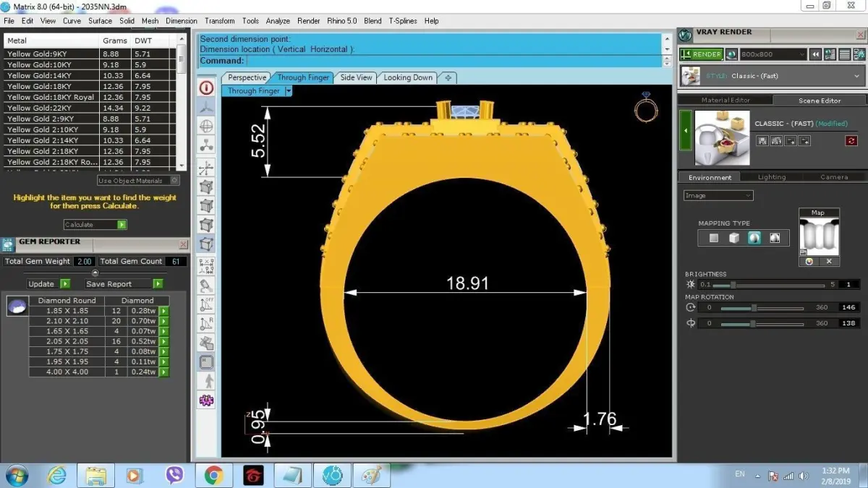
Task: Close the Gem Reporter panel
Action: (x=183, y=244)
